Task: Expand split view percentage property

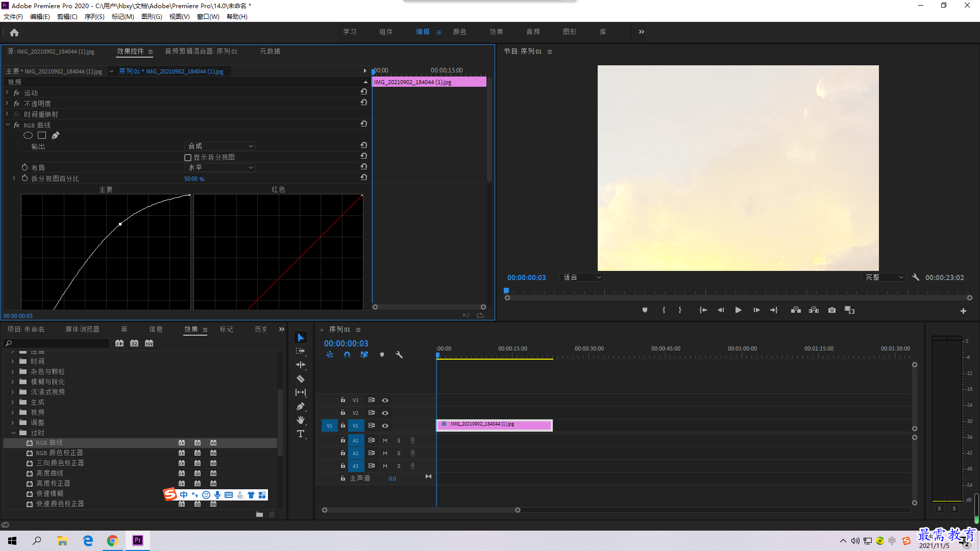Action: click(x=14, y=178)
